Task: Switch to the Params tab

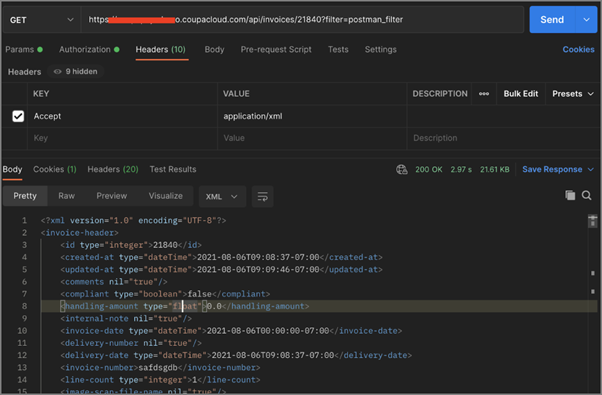Action: tap(24, 50)
